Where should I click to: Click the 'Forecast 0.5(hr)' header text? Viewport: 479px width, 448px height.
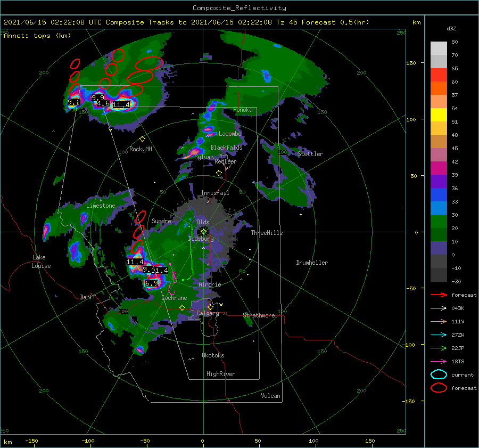pyautogui.click(x=335, y=22)
